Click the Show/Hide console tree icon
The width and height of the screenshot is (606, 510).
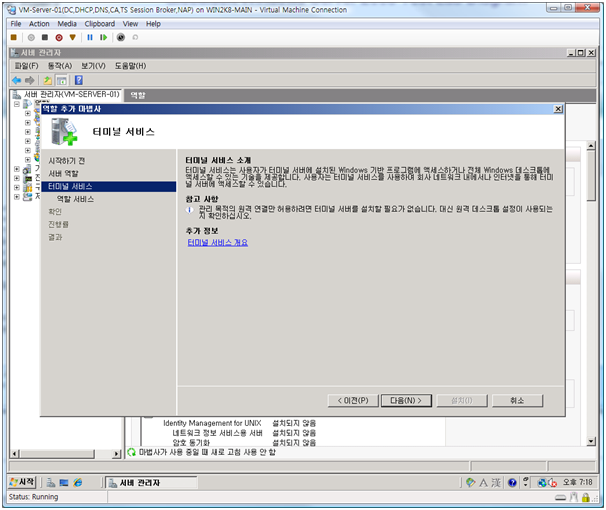(x=61, y=80)
